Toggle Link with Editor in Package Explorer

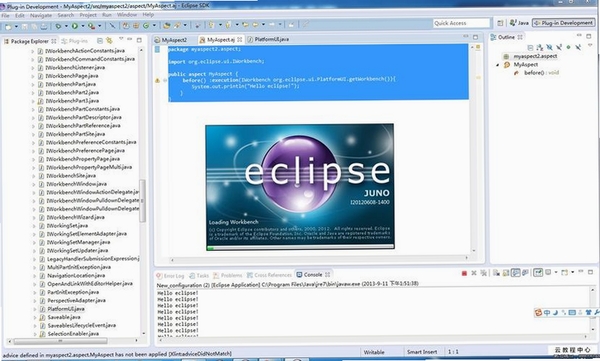point(109,40)
